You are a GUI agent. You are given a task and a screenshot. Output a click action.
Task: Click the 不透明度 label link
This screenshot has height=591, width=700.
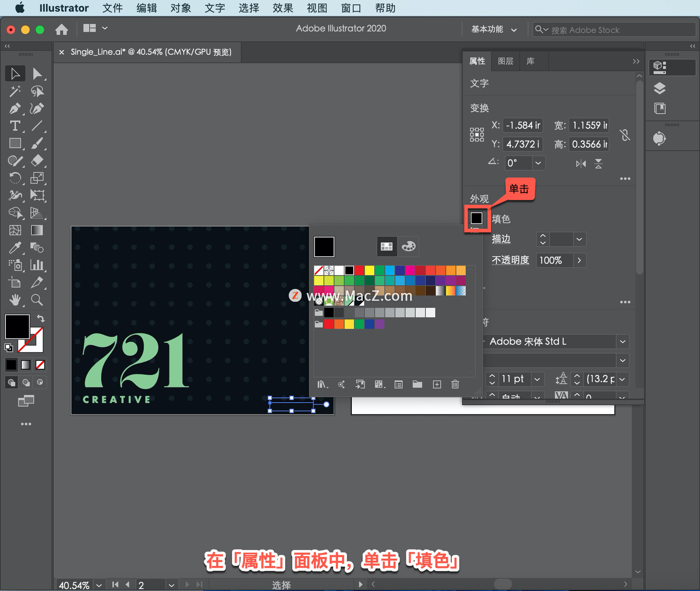(510, 260)
